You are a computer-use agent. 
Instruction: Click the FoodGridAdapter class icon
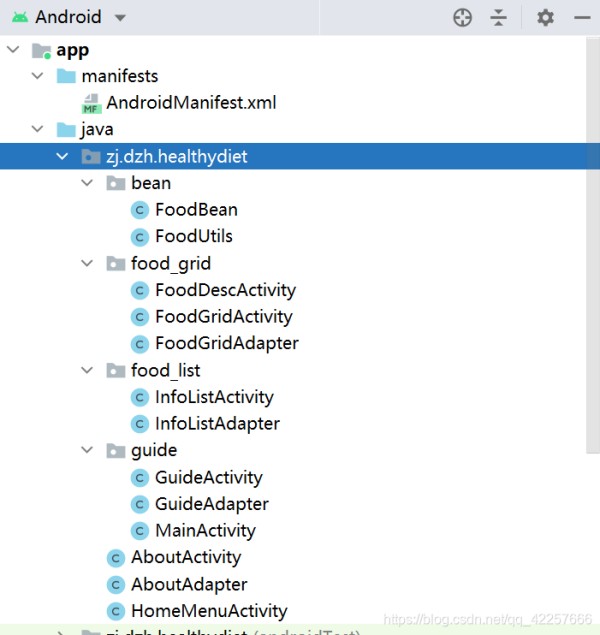[140, 344]
